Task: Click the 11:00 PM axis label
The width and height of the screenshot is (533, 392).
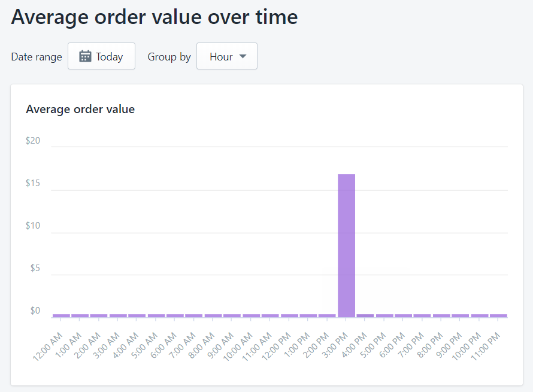Action: pos(488,346)
